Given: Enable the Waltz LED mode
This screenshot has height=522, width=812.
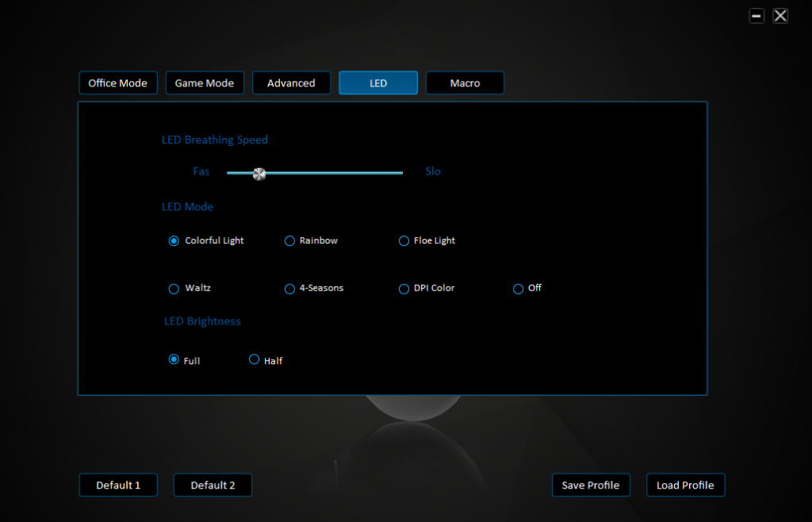Looking at the screenshot, I should pyautogui.click(x=174, y=289).
